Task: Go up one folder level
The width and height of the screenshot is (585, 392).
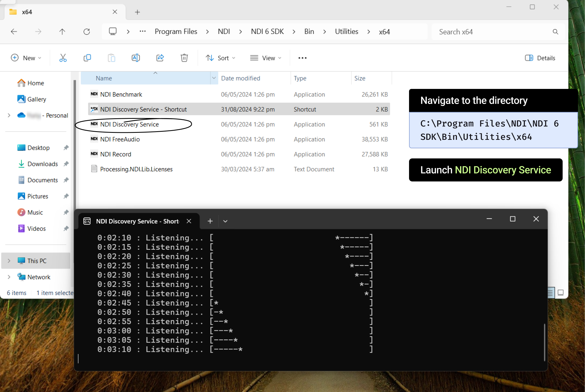Action: tap(62, 32)
